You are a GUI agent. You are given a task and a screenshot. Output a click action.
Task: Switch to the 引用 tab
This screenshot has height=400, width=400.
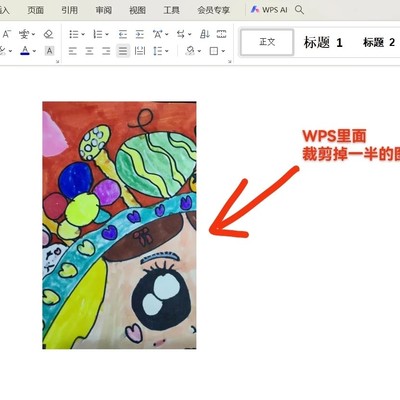(69, 10)
